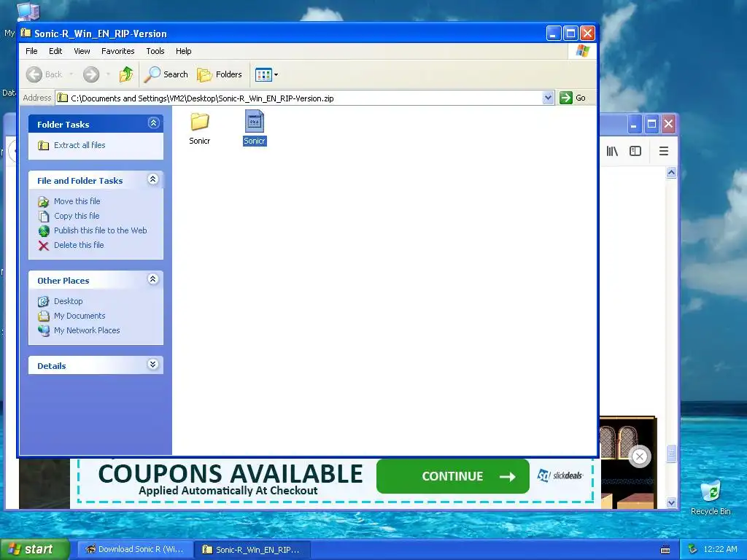Click Move this file
The width and height of the screenshot is (747, 560).
[77, 201]
